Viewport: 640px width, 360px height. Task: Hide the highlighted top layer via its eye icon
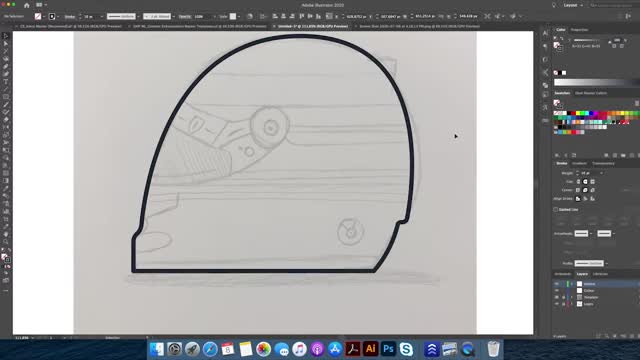point(557,284)
